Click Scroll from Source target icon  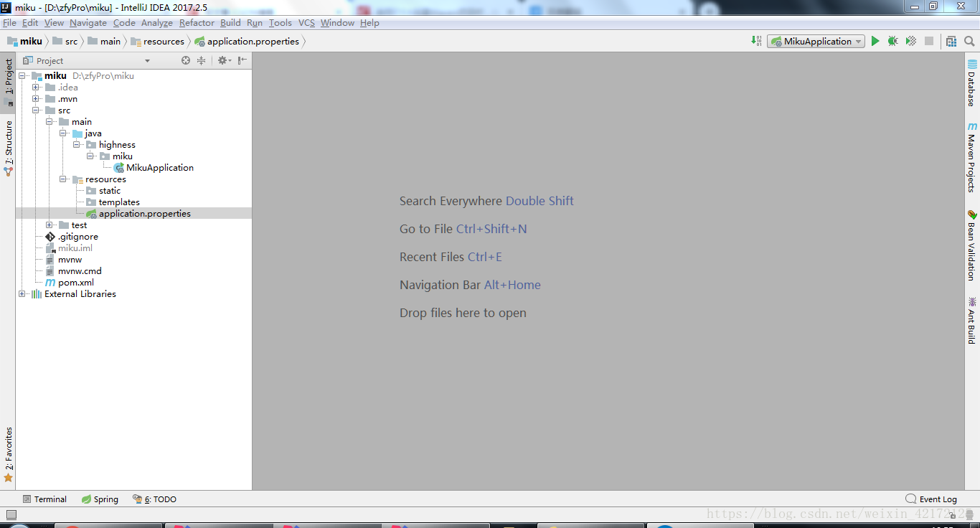186,61
